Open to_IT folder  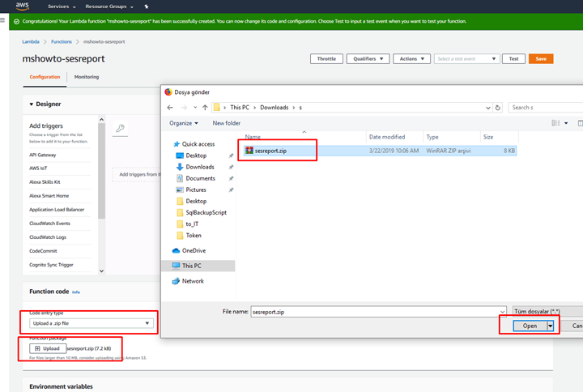pos(192,224)
